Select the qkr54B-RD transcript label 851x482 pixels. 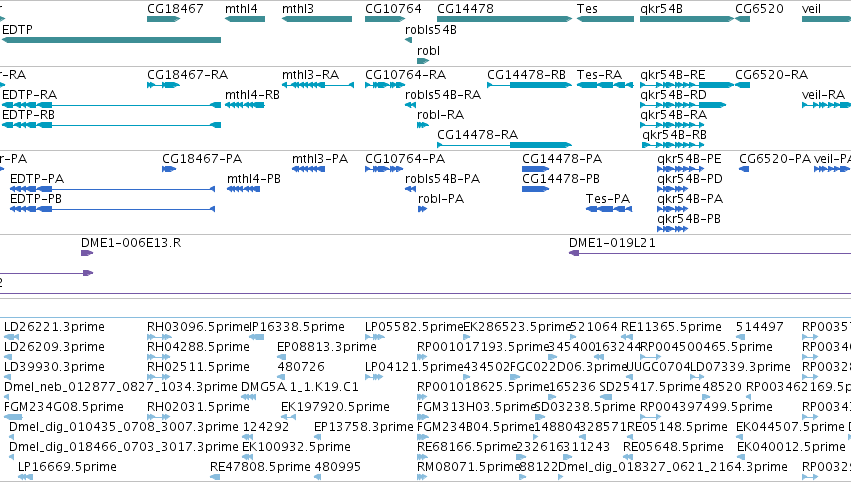[x=674, y=94]
